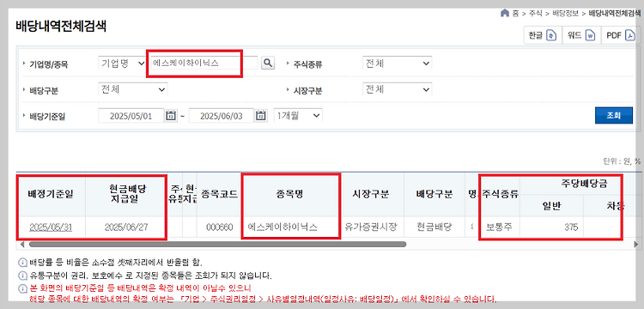Viewport: 644px width, 309px height.
Task: Open the 배당구분 dropdown
Action: (x=133, y=89)
